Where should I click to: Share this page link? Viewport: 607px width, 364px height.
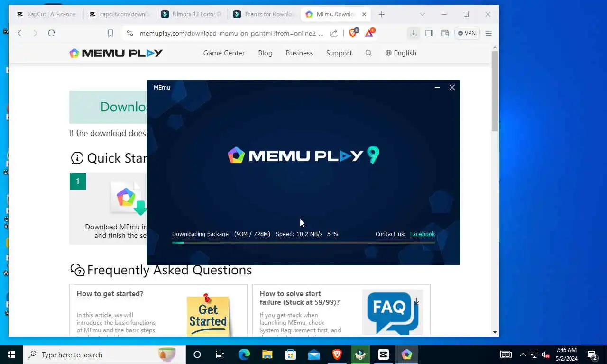click(334, 33)
